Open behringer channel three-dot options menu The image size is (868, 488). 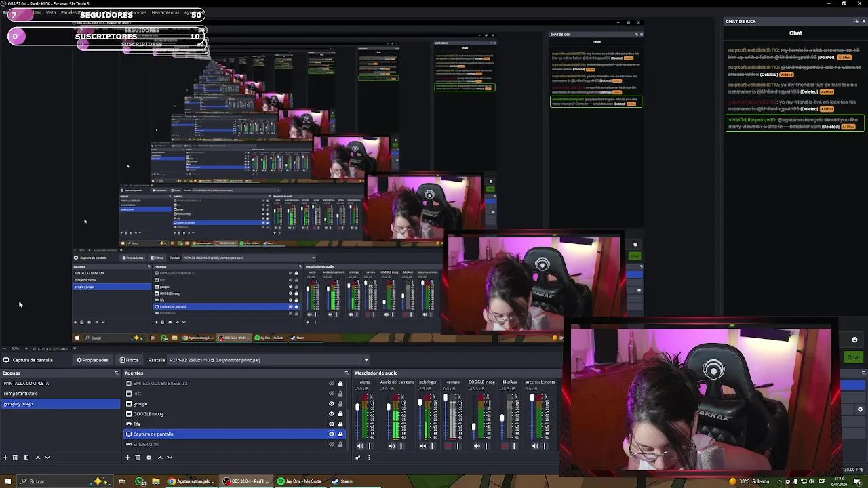click(433, 446)
